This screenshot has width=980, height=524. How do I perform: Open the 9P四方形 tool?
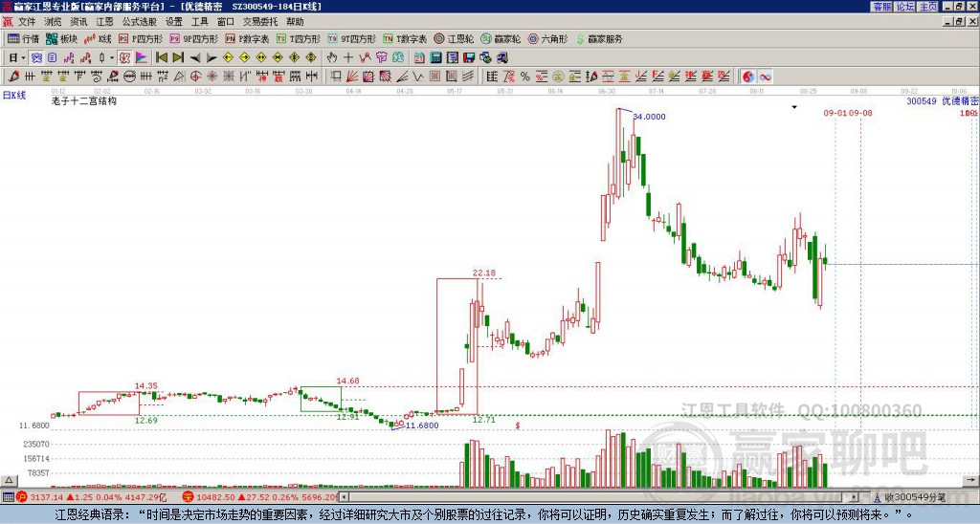point(194,38)
